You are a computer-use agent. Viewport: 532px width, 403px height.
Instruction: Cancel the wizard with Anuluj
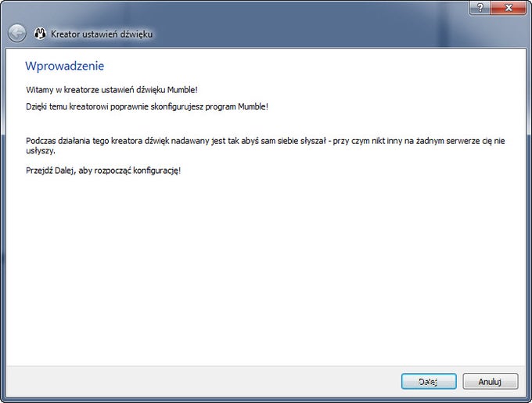coord(491,381)
